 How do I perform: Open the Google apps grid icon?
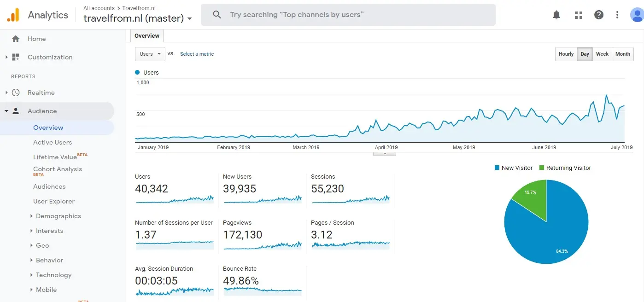[x=579, y=15]
